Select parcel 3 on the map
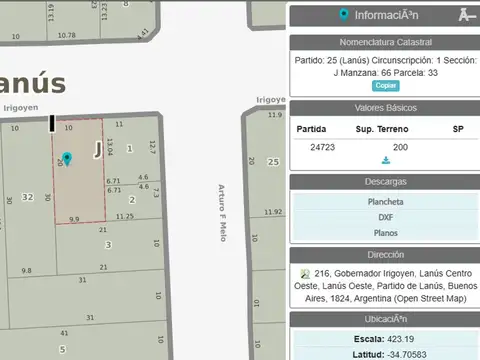This screenshot has height=360, width=480. (108, 245)
